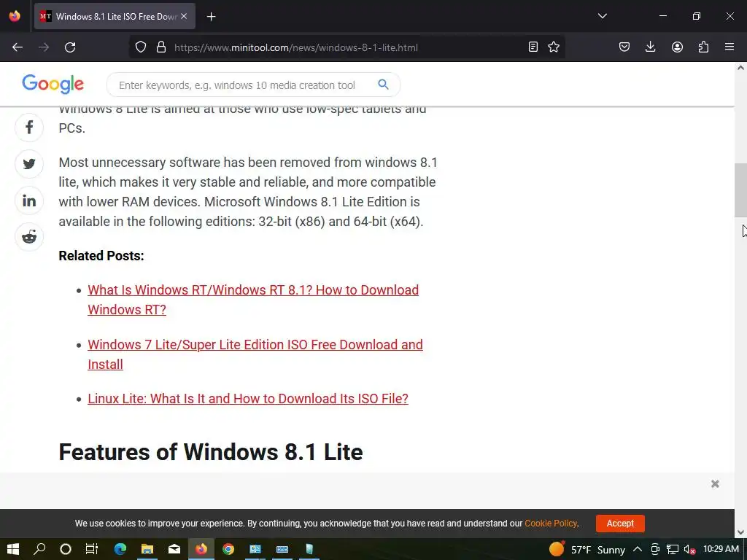
Task: Switch to Firefox in the taskbar
Action: point(201,549)
